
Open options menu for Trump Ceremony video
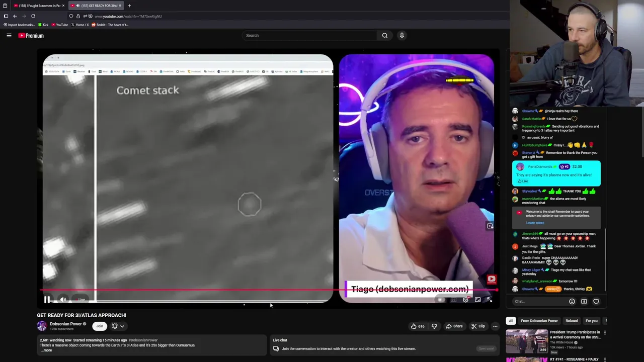[605, 333]
